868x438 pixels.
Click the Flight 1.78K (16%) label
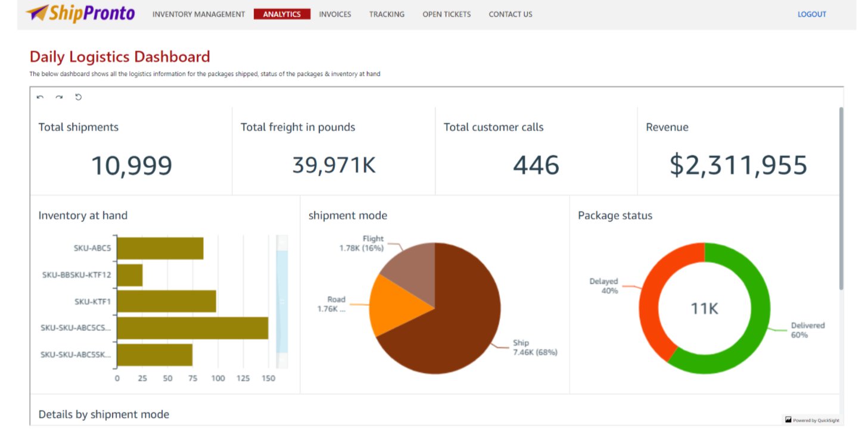pos(362,243)
